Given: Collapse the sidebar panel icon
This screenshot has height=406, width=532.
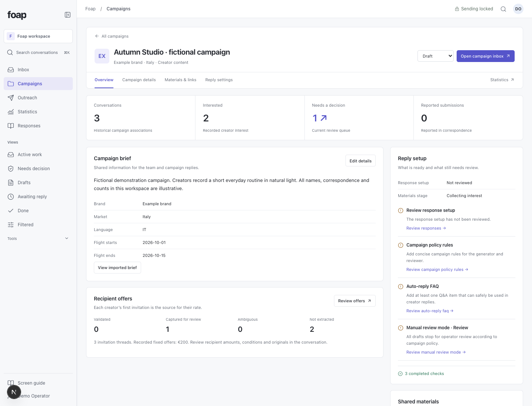Looking at the screenshot, I should coord(68,15).
